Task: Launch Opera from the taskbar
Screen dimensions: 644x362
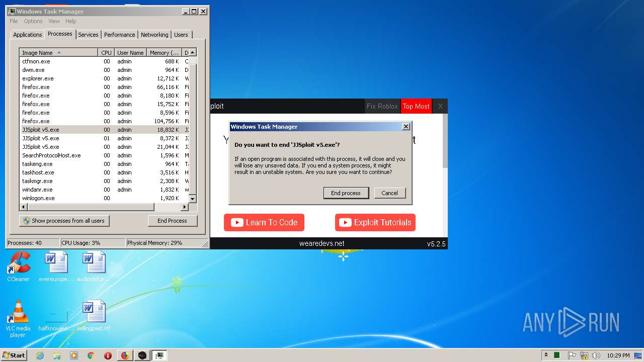Action: [x=108, y=355]
